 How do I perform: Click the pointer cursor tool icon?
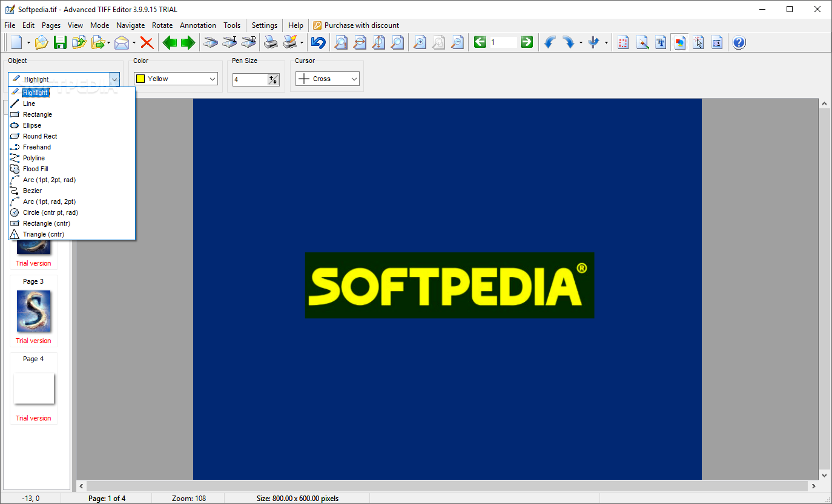click(698, 42)
